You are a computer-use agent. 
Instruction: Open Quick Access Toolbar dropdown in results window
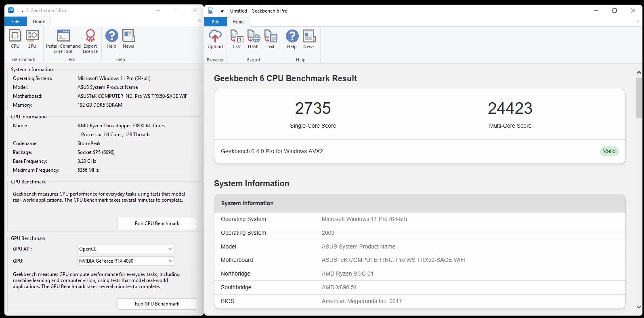coord(222,11)
